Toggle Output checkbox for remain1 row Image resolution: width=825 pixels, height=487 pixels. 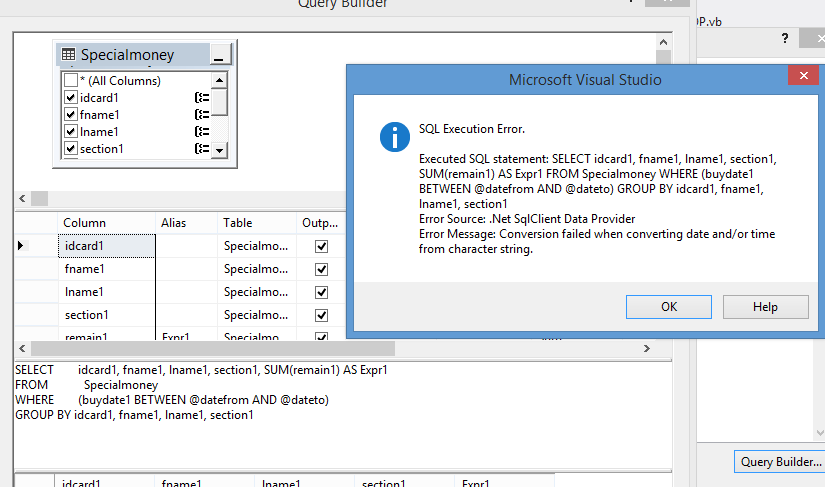(x=321, y=336)
